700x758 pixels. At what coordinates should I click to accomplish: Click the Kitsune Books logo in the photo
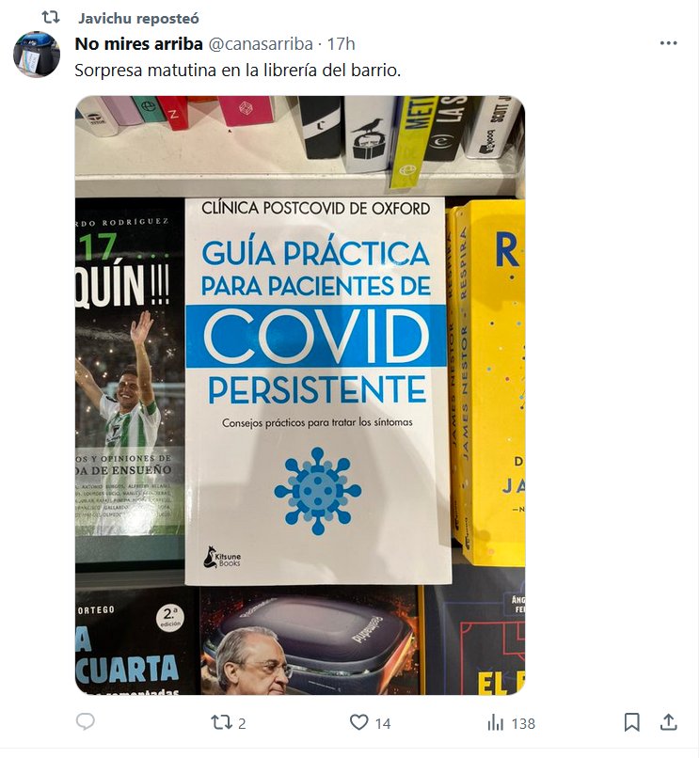222,557
